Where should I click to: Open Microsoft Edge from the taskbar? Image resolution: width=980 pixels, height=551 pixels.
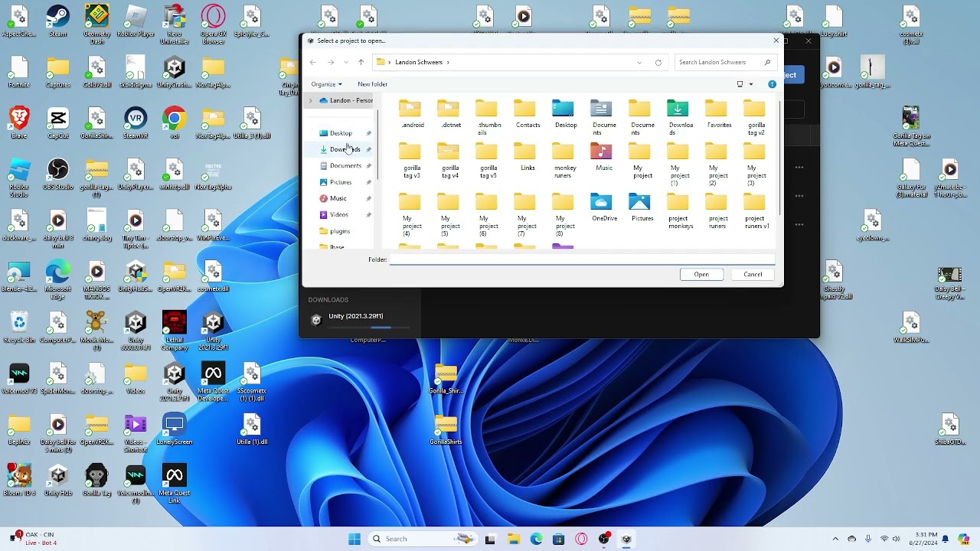pos(536,539)
